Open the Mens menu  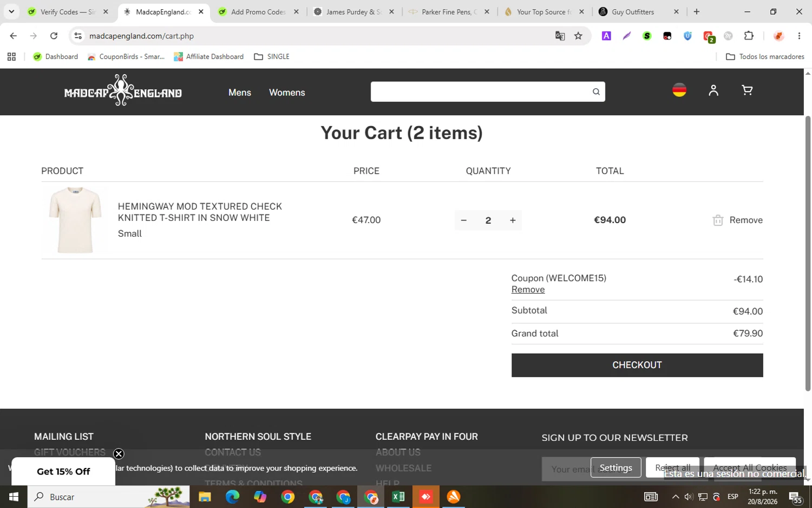[x=240, y=93]
